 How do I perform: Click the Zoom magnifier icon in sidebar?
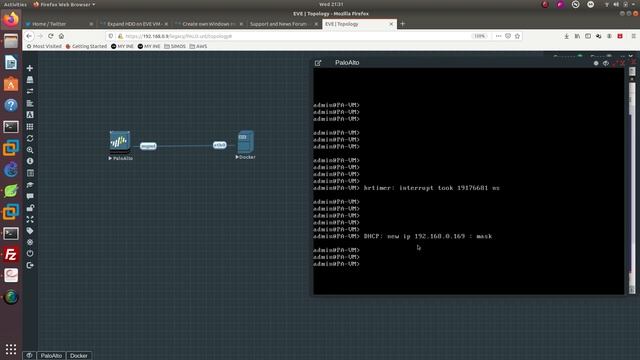(x=30, y=150)
